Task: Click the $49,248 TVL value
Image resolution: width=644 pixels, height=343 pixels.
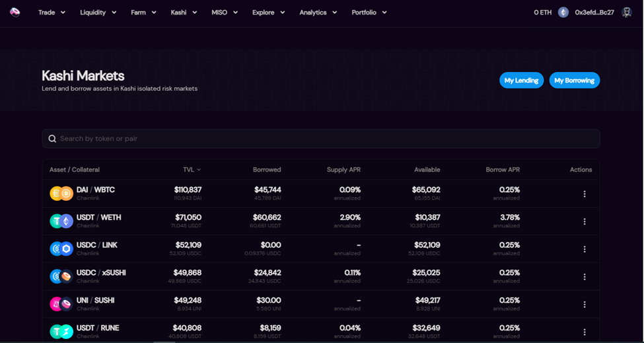Action: click(188, 300)
